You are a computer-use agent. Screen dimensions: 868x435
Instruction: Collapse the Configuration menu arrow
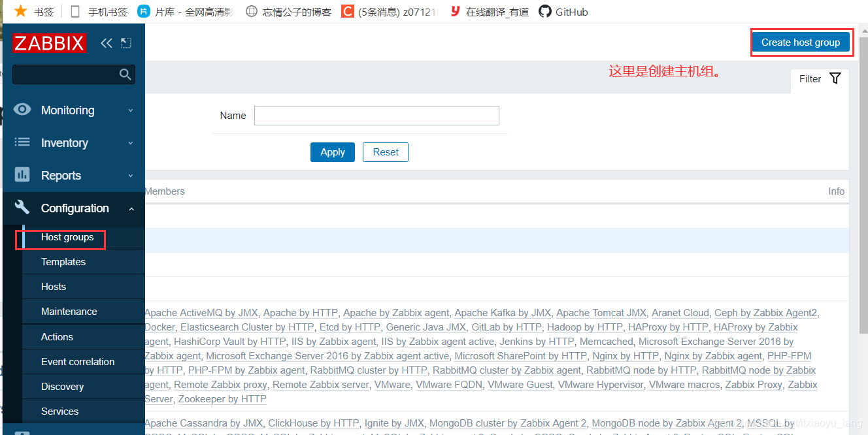pos(131,208)
